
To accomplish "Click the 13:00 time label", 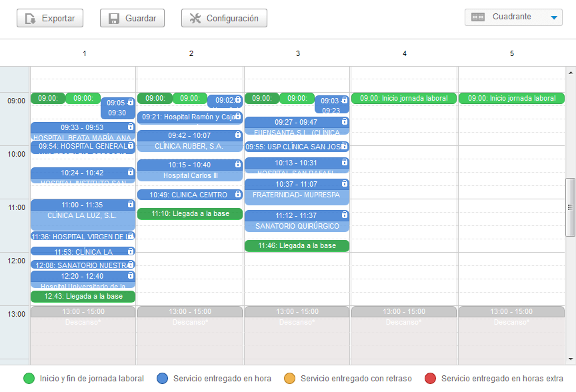I will 17,314.
